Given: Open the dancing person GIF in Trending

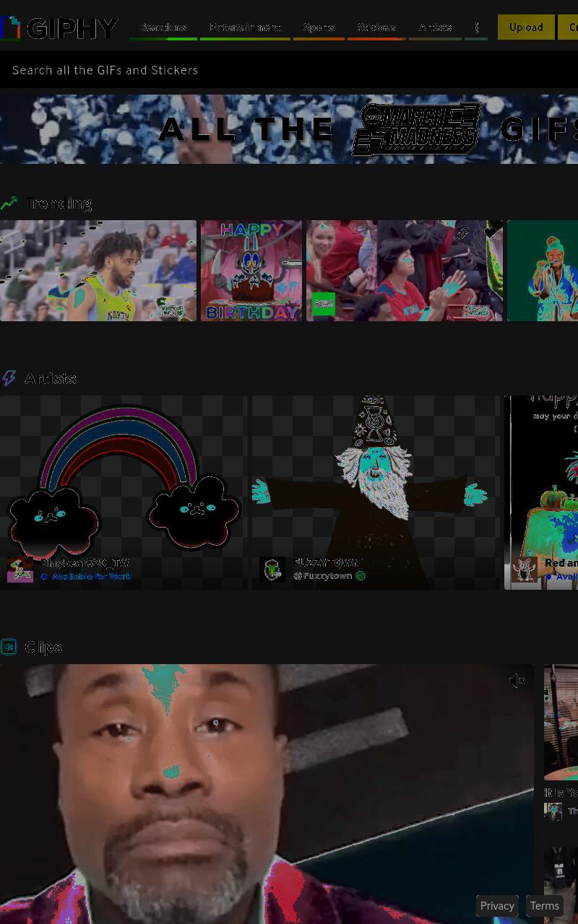Looking at the screenshot, I should [543, 271].
